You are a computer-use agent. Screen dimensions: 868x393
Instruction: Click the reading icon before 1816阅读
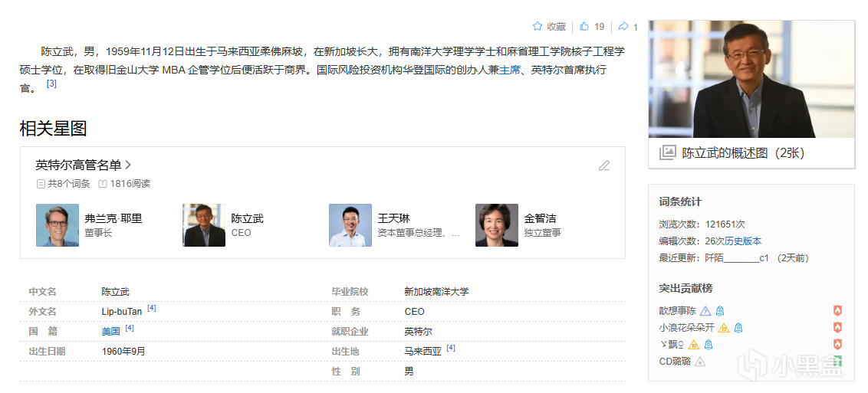(103, 184)
